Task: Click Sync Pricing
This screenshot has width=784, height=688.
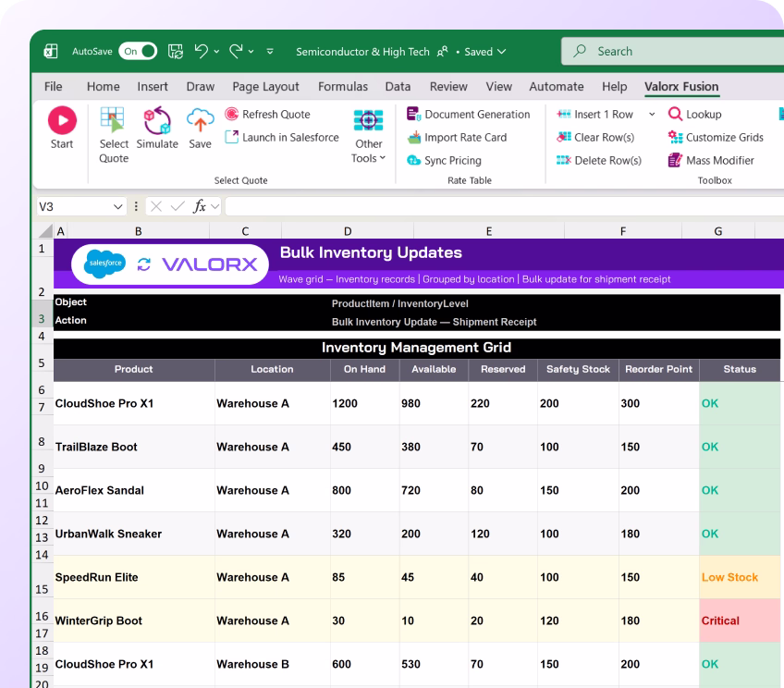Action: pyautogui.click(x=444, y=160)
